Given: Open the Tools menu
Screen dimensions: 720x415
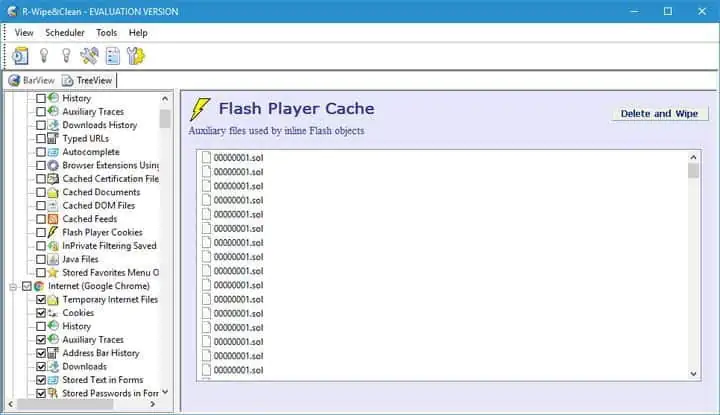Looking at the screenshot, I should tap(106, 33).
